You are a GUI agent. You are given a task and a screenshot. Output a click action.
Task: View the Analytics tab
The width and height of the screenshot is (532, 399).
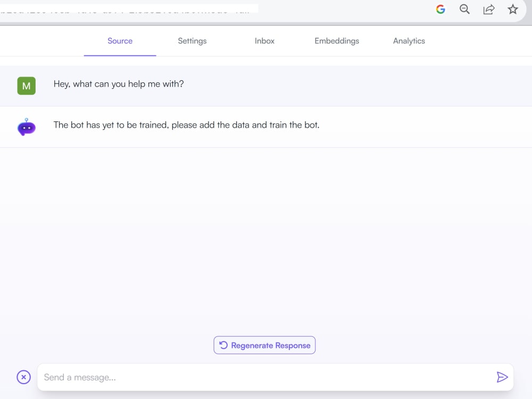click(409, 41)
